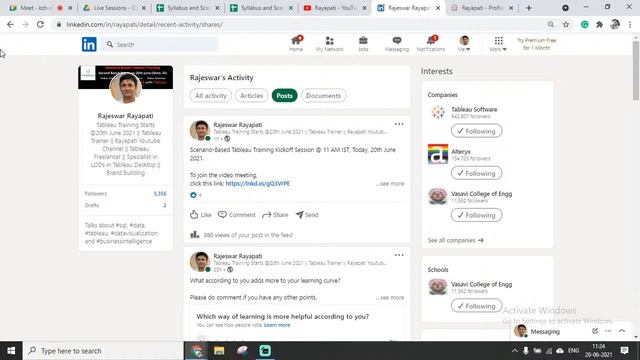Image resolution: width=640 pixels, height=360 pixels.
Task: Switch to Rayapati YouTube tab
Action: 335,8
